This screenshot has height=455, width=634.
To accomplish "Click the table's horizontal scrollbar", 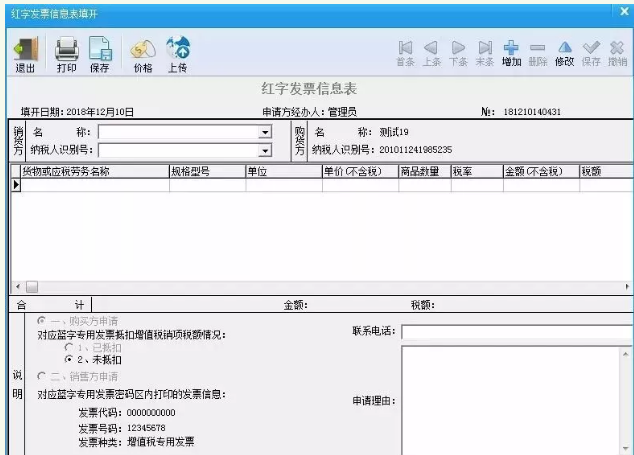I will click(320, 286).
